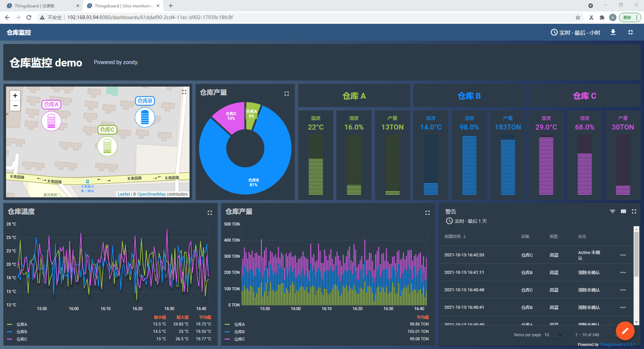Expand the 警告 alarm widget to fullscreen
Screen dimensions: 644x349
634,211
